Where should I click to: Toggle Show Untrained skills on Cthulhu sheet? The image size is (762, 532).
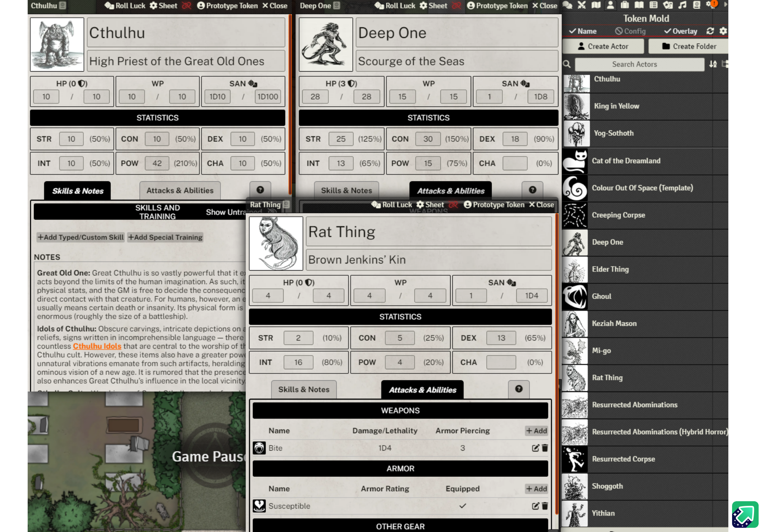[x=225, y=212]
